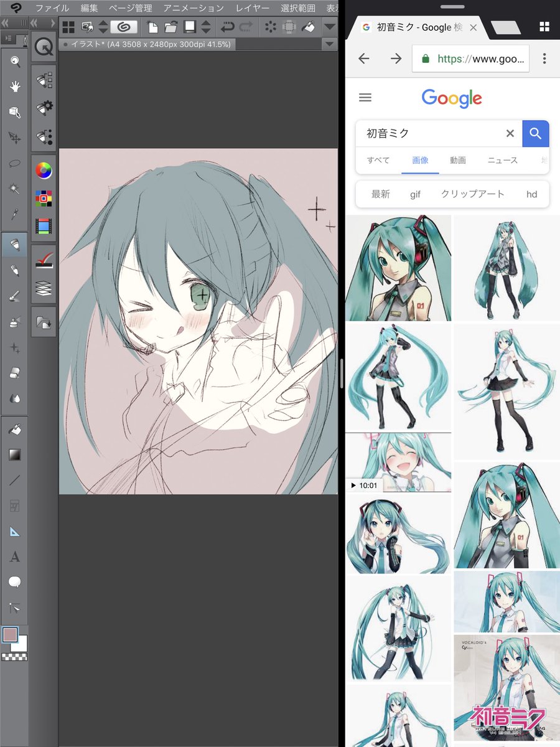This screenshot has height=747, width=560.
Task: Select the Hand move tool
Action: tap(14, 87)
